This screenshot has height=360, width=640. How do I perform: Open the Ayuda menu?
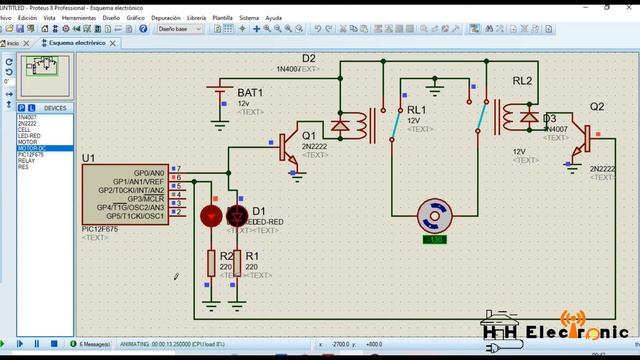(x=273, y=18)
